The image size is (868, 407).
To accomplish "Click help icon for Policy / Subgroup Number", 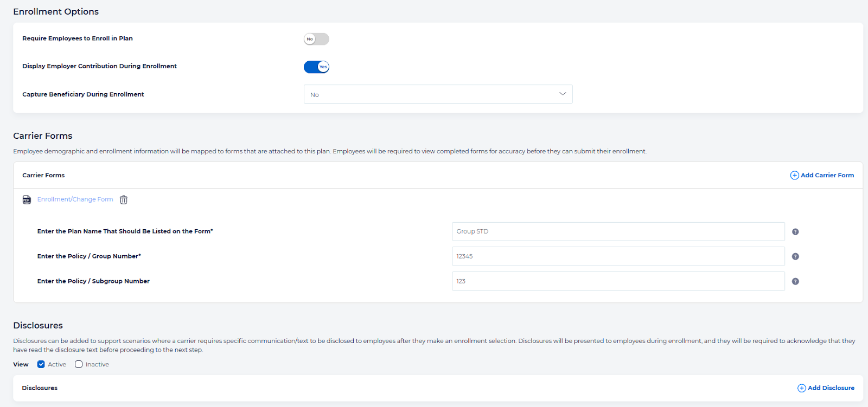I will point(795,281).
